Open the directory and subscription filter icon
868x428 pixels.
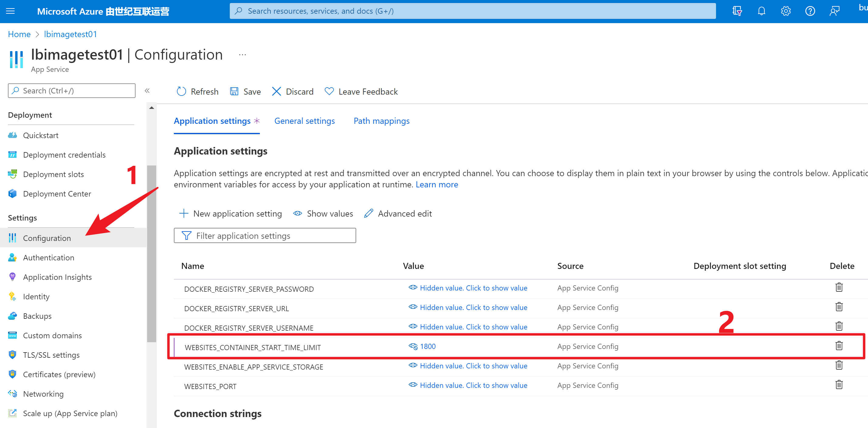point(737,11)
